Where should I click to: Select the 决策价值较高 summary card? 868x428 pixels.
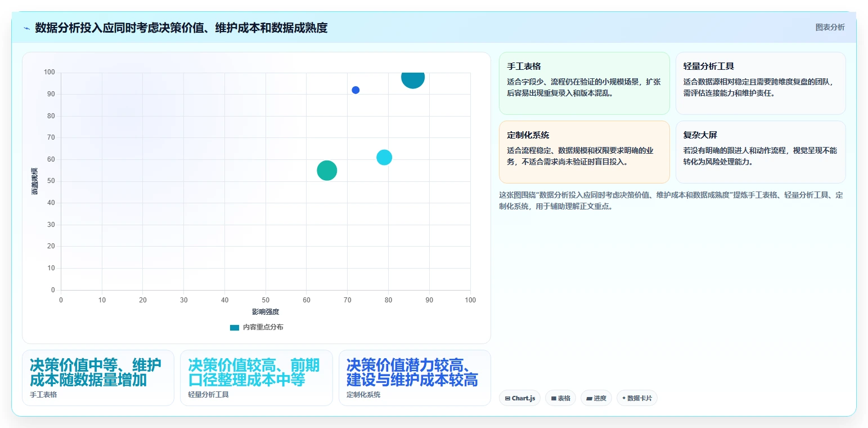coord(257,378)
